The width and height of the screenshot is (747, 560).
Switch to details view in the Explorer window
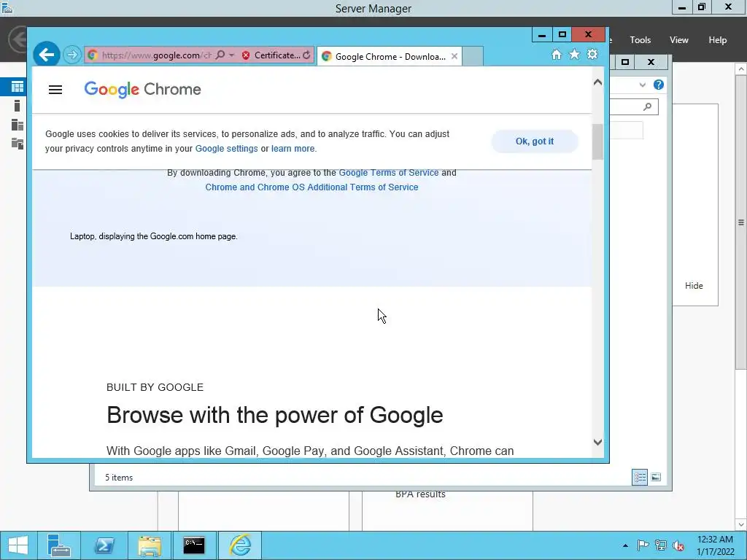639,477
